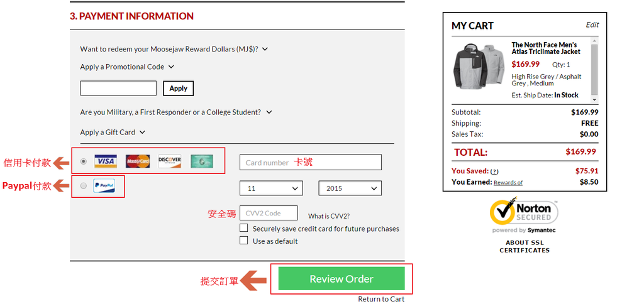This screenshot has width=644, height=304.
Task: Click the Visa card logo
Action: pyautogui.click(x=106, y=161)
